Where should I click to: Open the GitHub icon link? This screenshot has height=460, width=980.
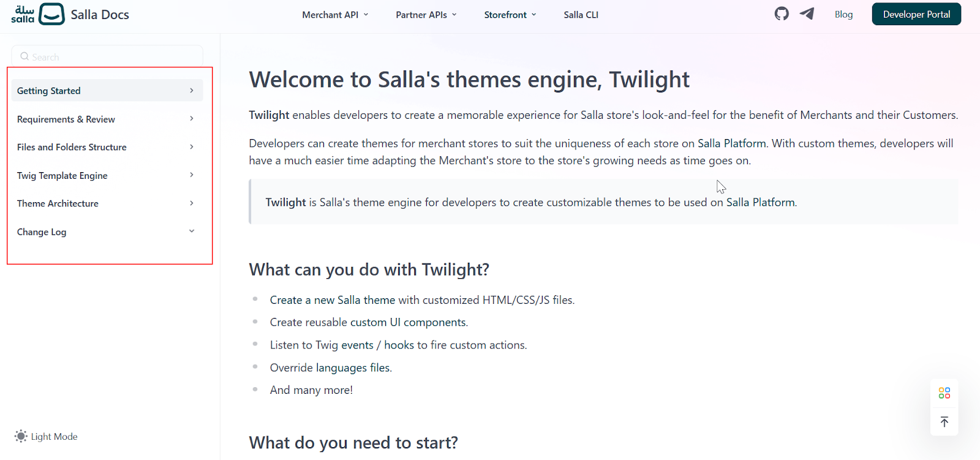pyautogui.click(x=782, y=14)
